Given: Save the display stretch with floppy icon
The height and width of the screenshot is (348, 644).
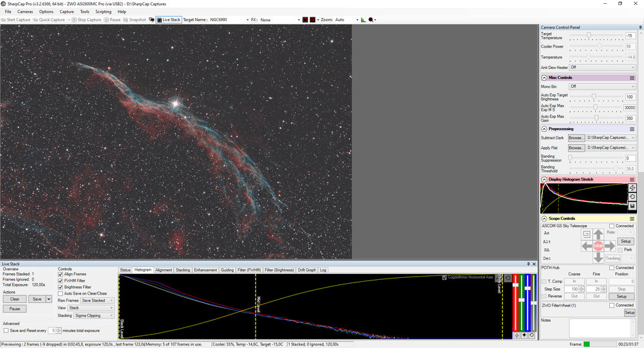Looking at the screenshot, I should 632,206.
